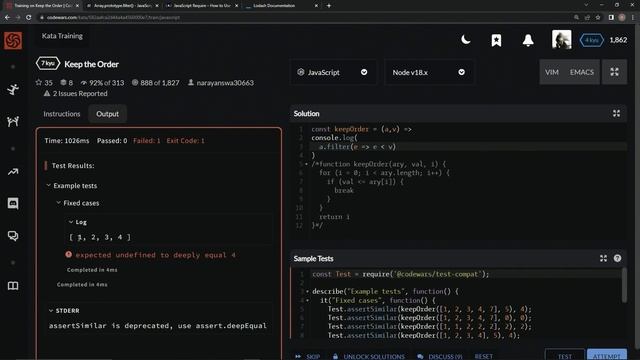Open the JavaScript language dropdown
The height and width of the screenshot is (360, 640).
332,72
